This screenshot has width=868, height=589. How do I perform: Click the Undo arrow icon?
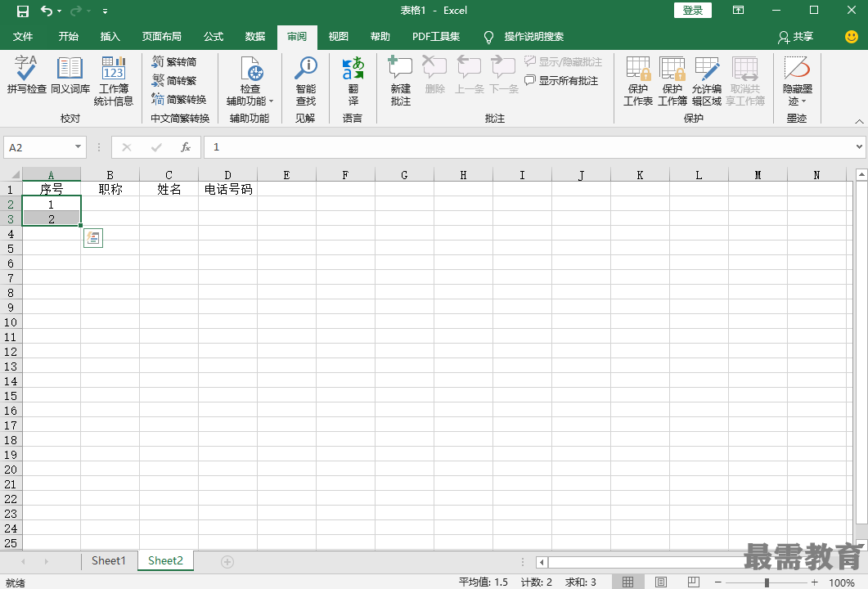(x=46, y=11)
